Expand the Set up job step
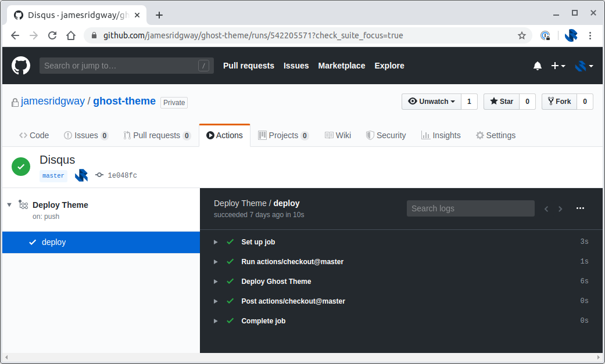The height and width of the screenshot is (364, 605). 216,242
